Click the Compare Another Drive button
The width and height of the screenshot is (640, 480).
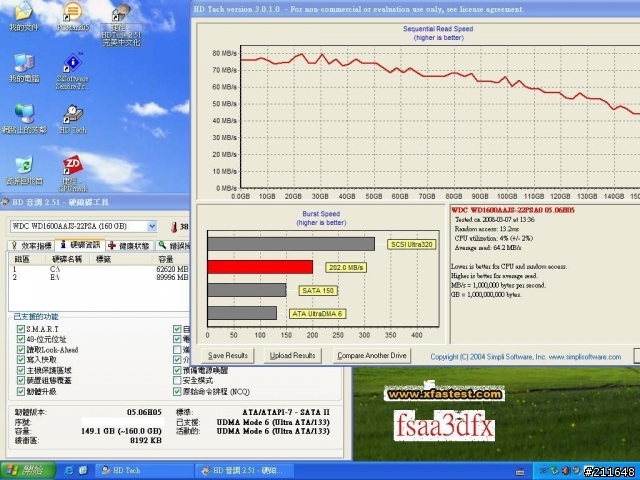(x=372, y=356)
